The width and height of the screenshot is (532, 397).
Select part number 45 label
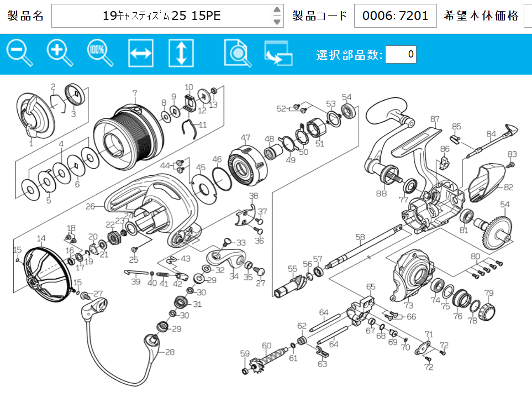(x=201, y=167)
